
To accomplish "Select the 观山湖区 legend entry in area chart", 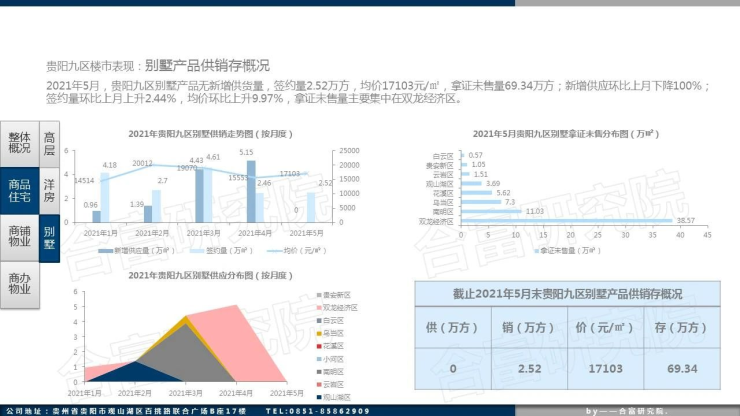I will coord(333,397).
